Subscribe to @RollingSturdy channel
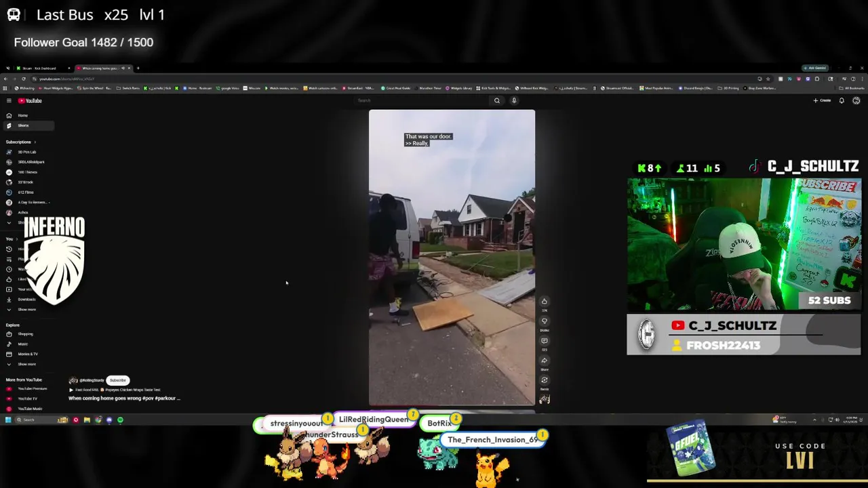Viewport: 868px width, 488px height. click(x=118, y=380)
